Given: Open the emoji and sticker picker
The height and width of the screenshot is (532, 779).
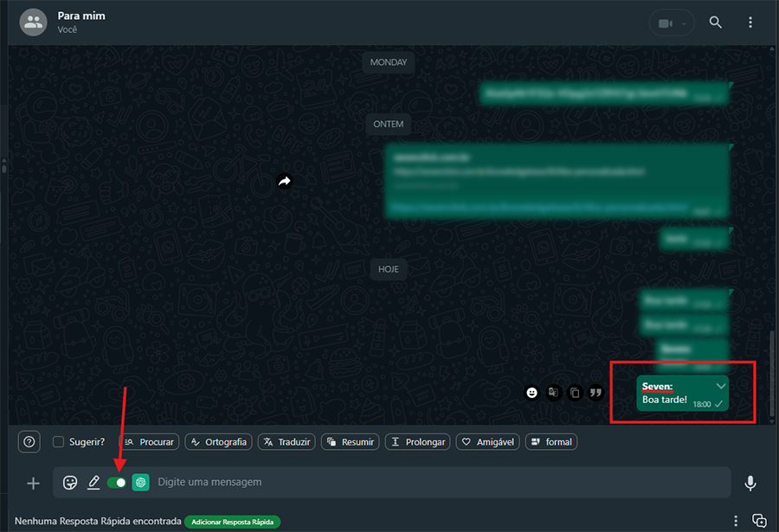Looking at the screenshot, I should point(70,483).
